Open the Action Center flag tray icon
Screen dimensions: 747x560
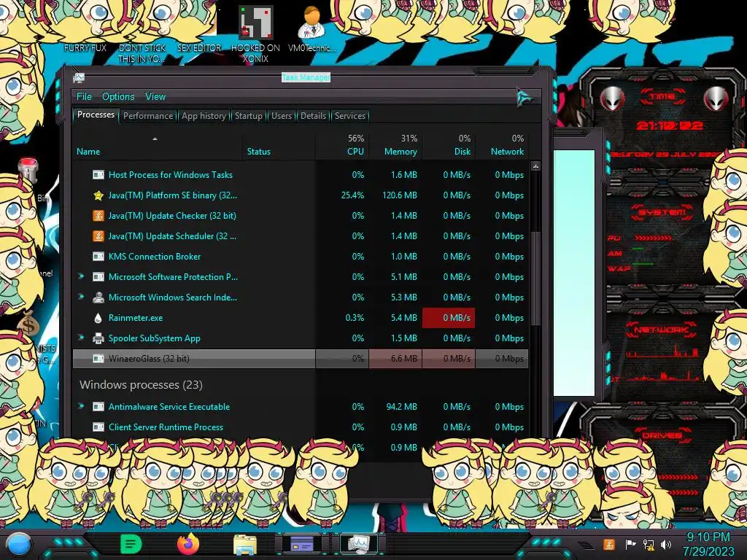630,545
